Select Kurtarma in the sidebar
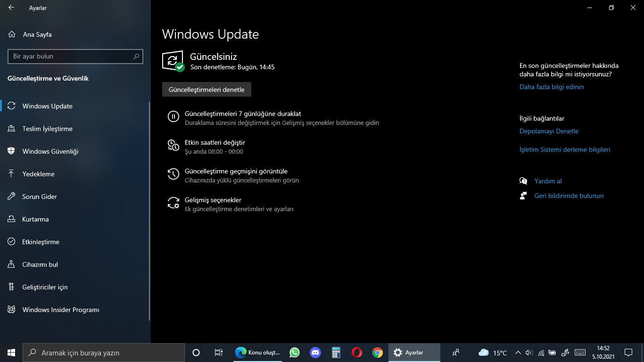The height and width of the screenshot is (362, 644). [75, 219]
